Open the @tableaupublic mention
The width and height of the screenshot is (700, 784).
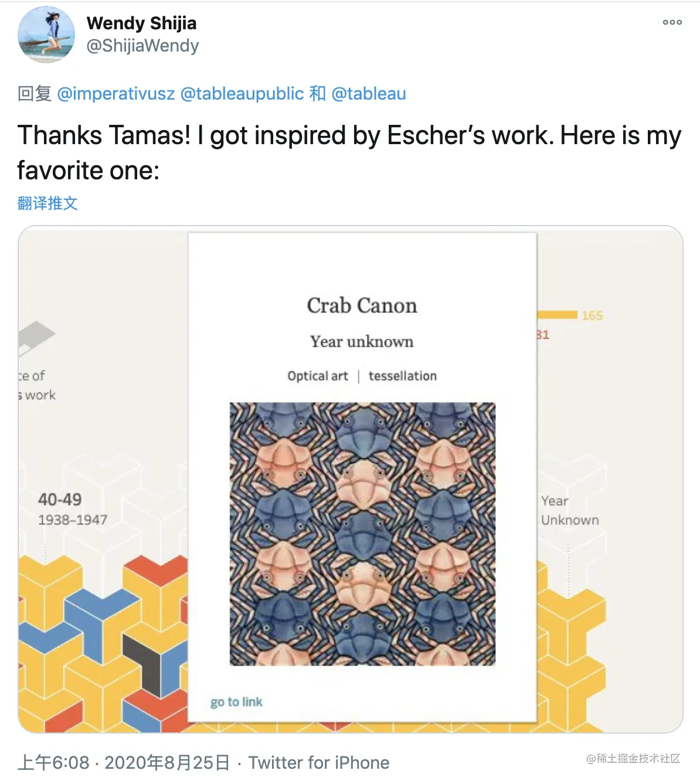pyautogui.click(x=242, y=94)
